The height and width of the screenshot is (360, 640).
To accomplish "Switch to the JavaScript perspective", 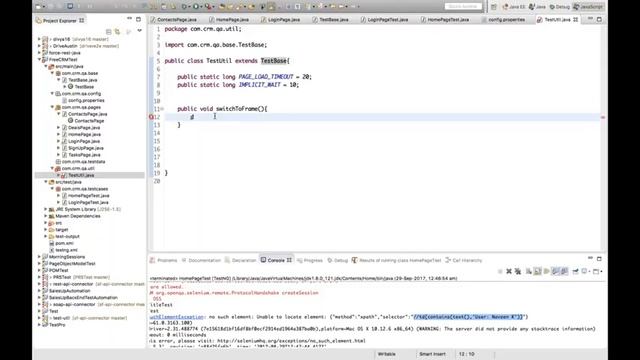I will click(588, 7).
